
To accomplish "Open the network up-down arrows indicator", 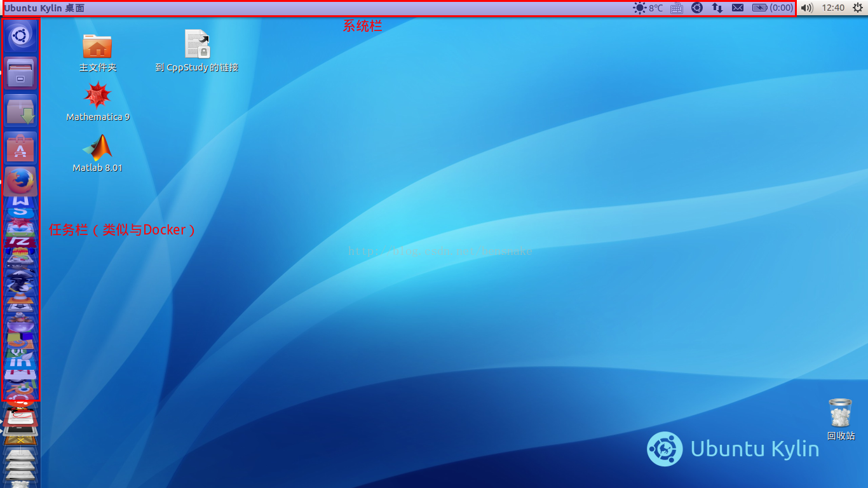I will pyautogui.click(x=717, y=8).
